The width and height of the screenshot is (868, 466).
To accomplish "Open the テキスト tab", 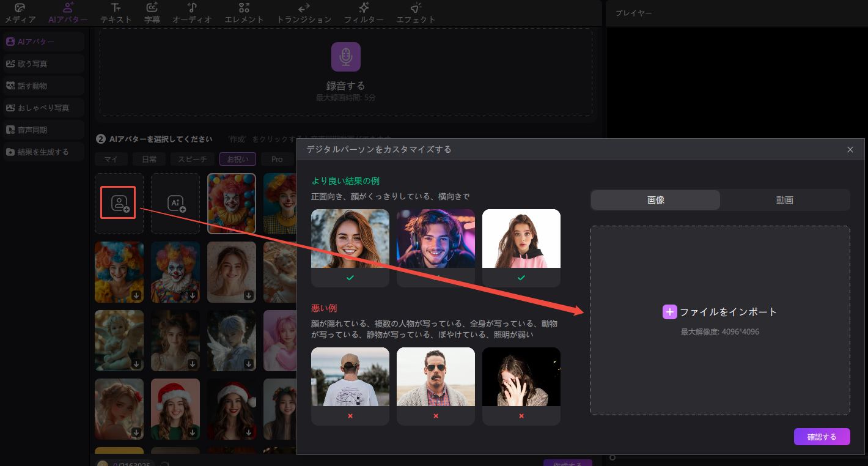I will pos(116,13).
